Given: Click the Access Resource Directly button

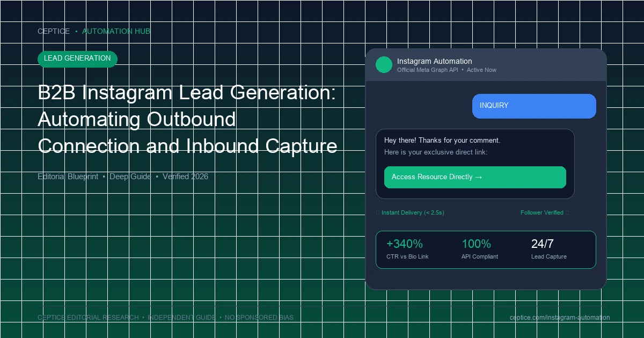Looking at the screenshot, I should pyautogui.click(x=475, y=177).
